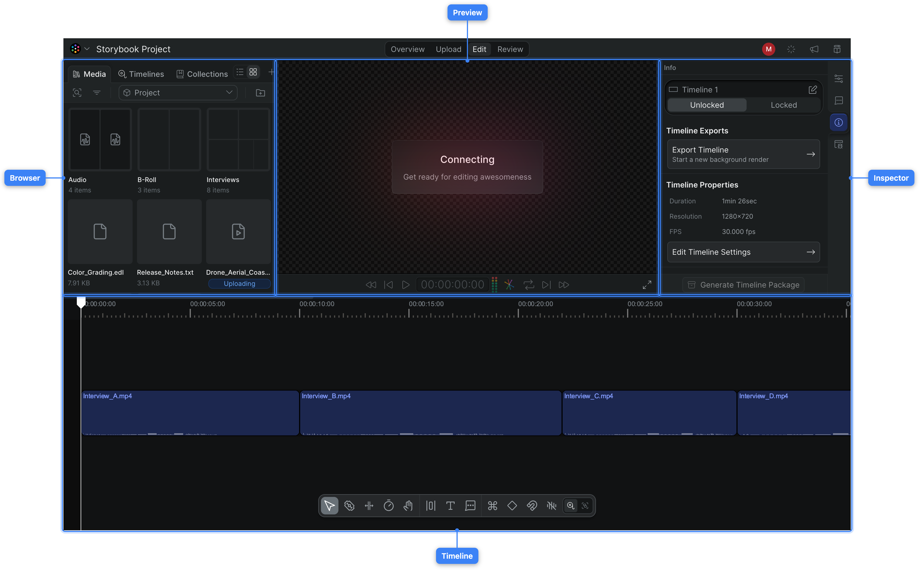924x574 pixels.
Task: Open the Timelines tab in browser
Action: [141, 74]
